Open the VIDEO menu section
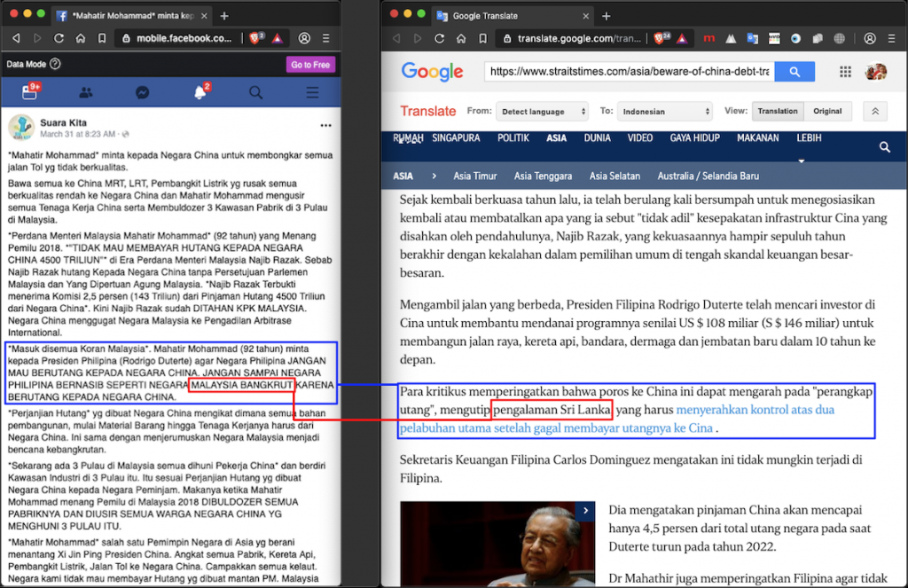Image resolution: width=908 pixels, height=588 pixels. point(640,137)
